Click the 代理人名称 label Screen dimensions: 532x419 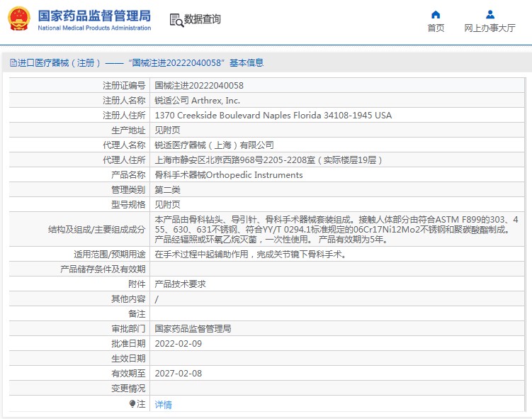(x=124, y=145)
